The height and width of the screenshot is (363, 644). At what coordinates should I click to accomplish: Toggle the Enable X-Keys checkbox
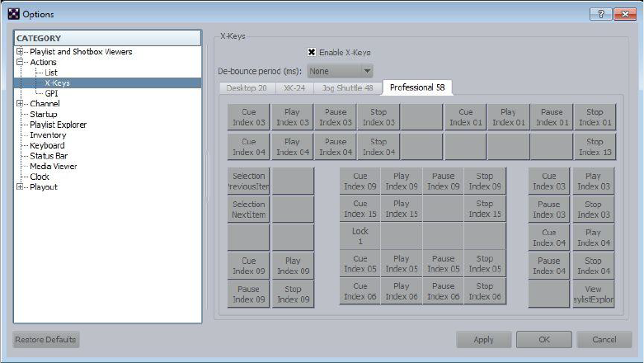coord(312,52)
